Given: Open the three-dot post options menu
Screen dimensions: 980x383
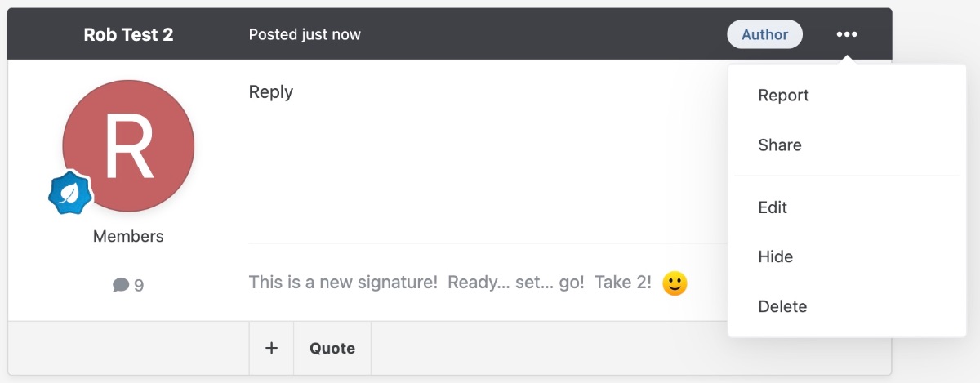Looking at the screenshot, I should [847, 34].
